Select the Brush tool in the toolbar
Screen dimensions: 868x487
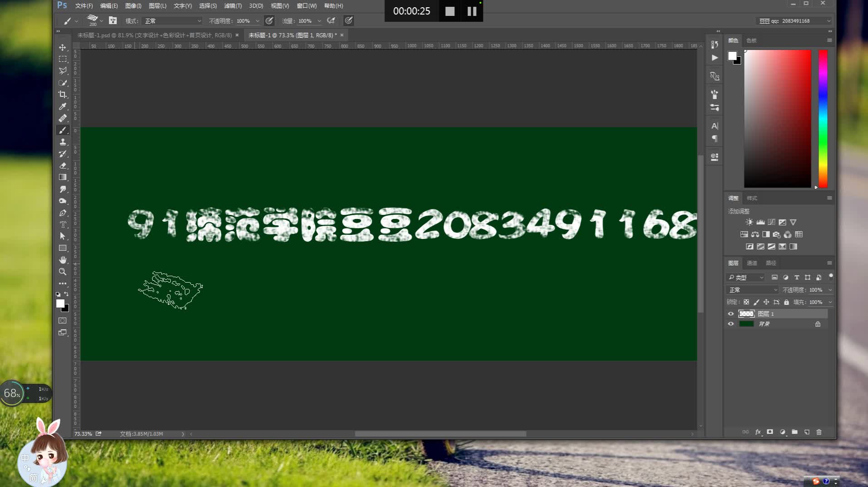pyautogui.click(x=63, y=130)
